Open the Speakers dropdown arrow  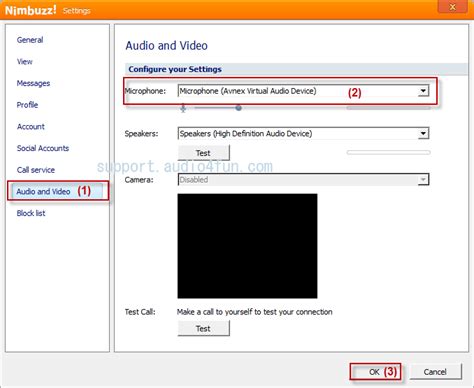pyautogui.click(x=423, y=134)
